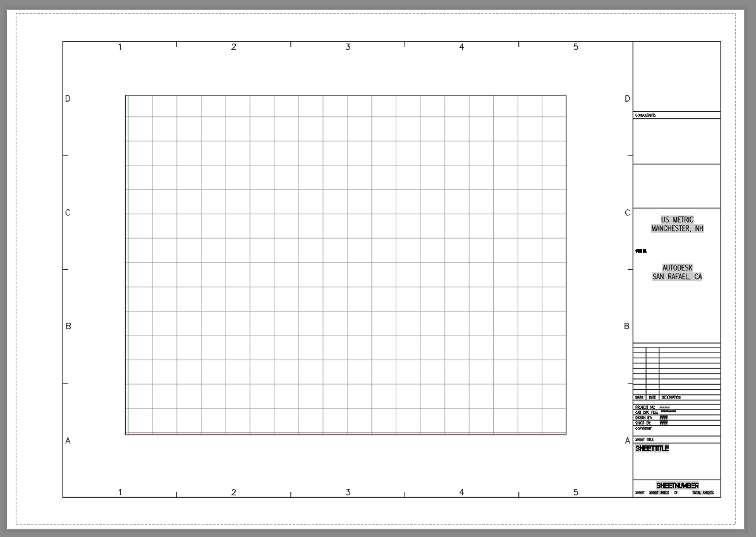Click the SAN RAFAEL, CA location text
Viewport: 756px width, 537px height.
676,276
